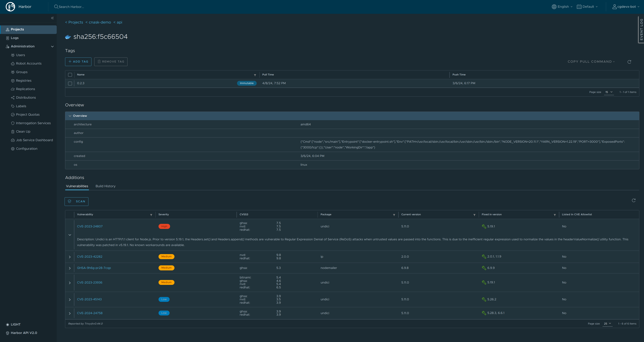Open the English language dropdown
This screenshot has width=644, height=342.
tap(562, 7)
